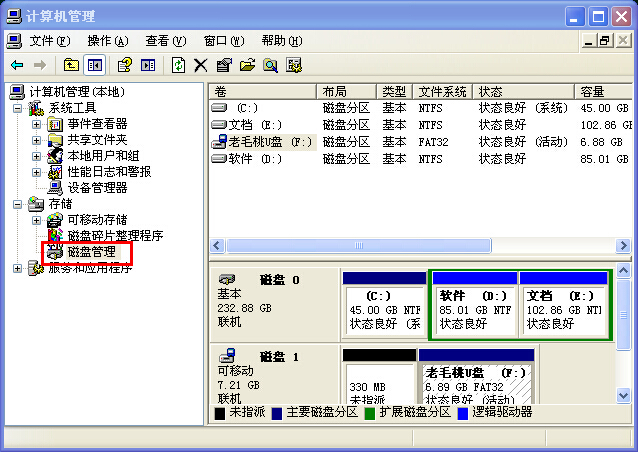Click the 文件系统 column header
The image size is (638, 452).
(x=442, y=91)
